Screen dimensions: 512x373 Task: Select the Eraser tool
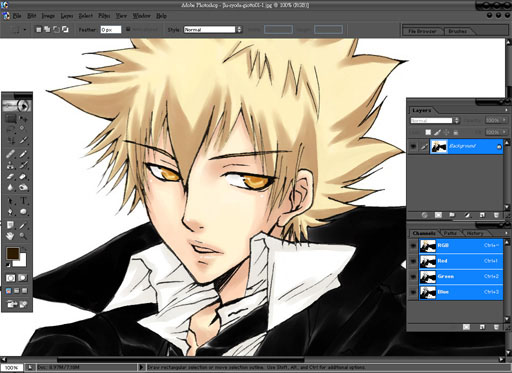point(11,177)
